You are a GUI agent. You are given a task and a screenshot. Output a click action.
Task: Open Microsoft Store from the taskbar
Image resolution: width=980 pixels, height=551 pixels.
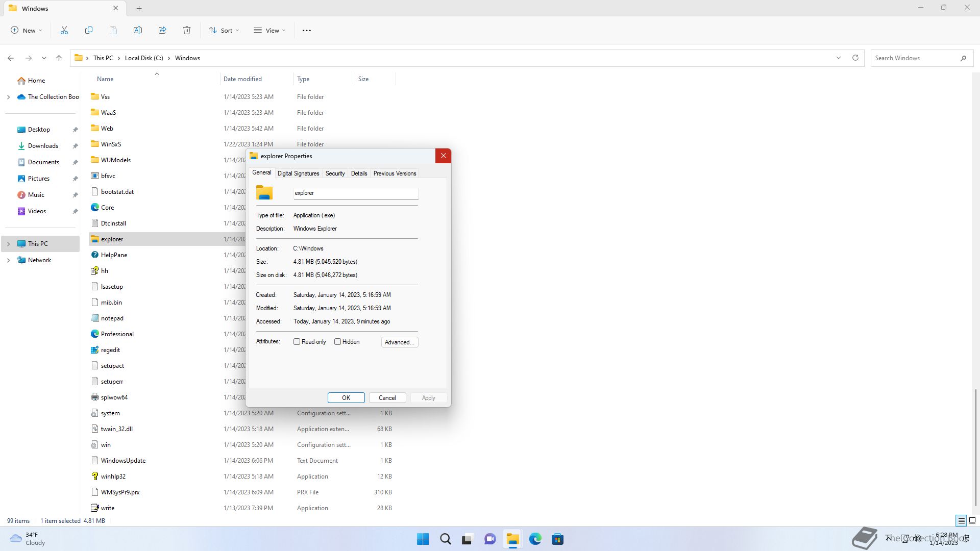557,539
